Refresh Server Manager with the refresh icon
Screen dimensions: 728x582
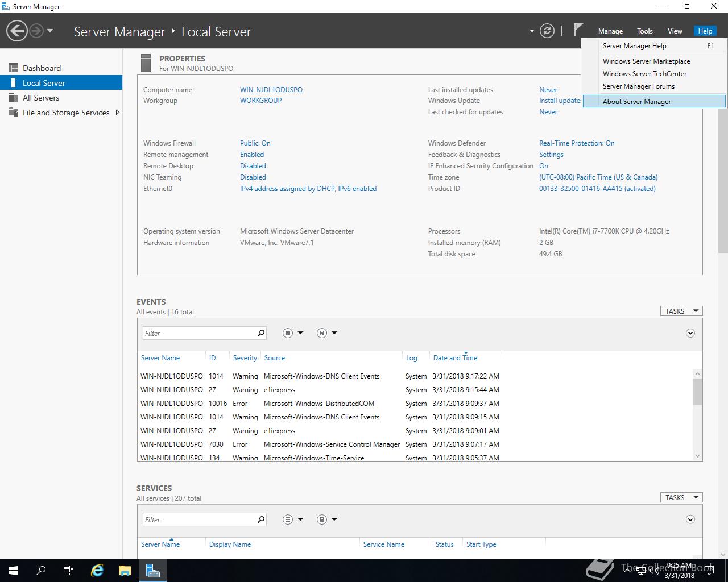tap(547, 31)
